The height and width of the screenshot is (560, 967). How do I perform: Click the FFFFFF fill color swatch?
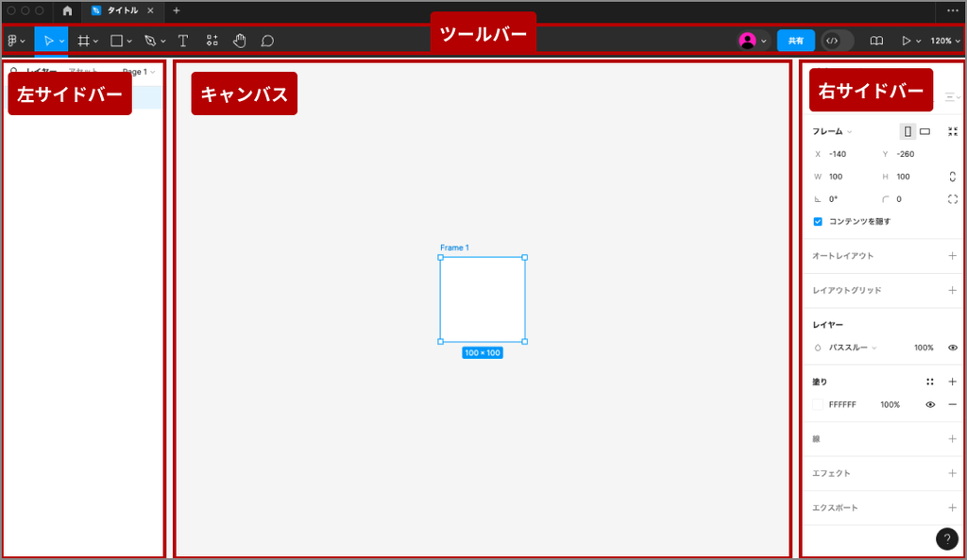(x=818, y=404)
